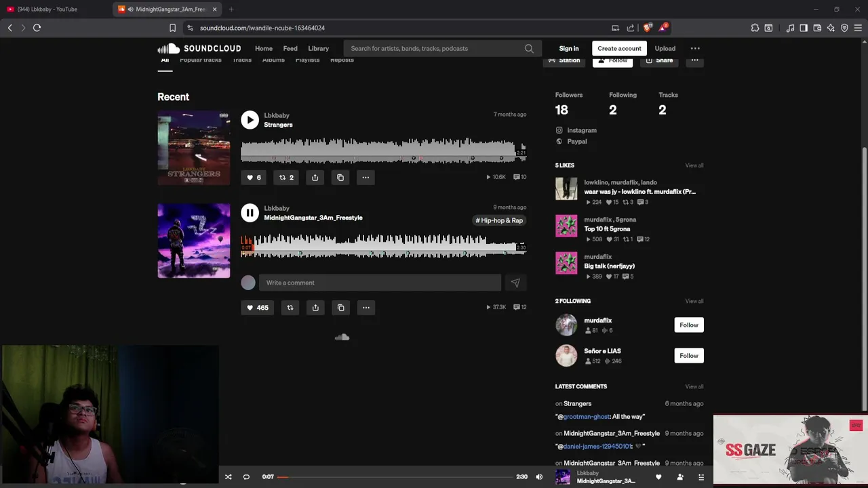
Task: Open the Big talk (nerfjayy) liked track
Action: click(610, 266)
